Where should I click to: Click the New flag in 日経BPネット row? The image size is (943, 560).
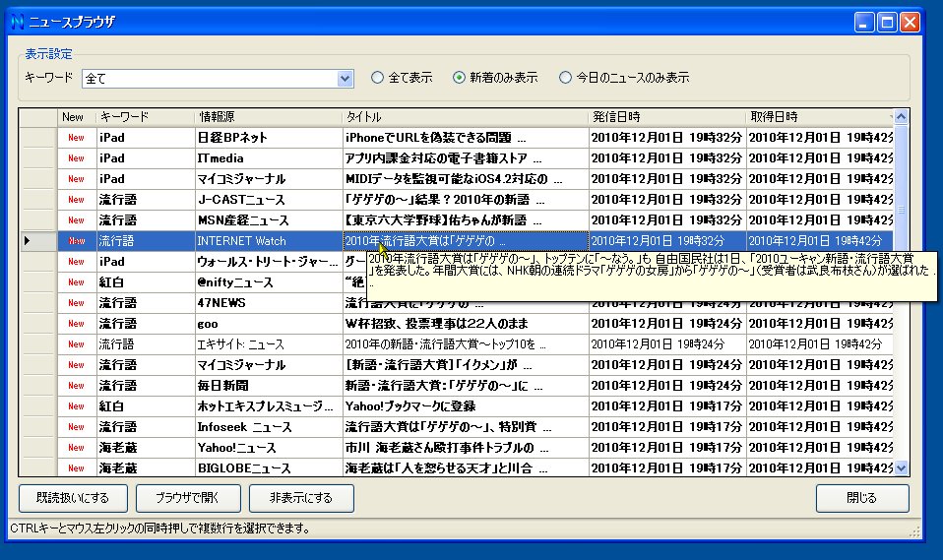(77, 138)
